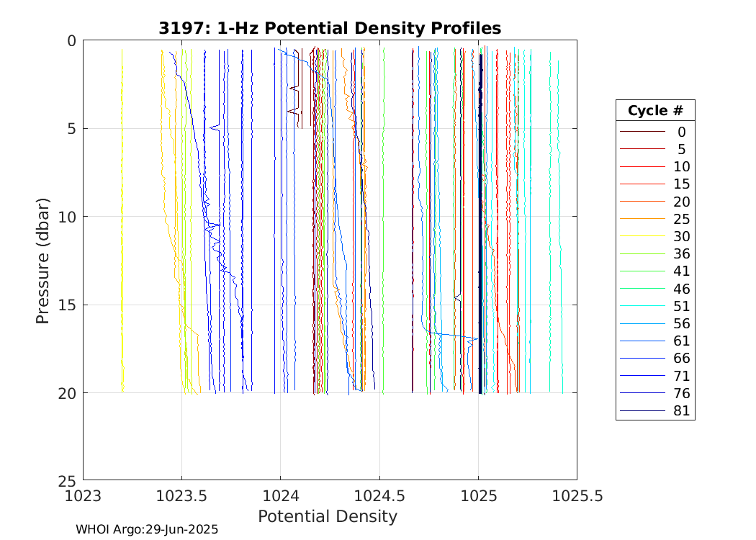Select legend entry for cycle 51
The height and width of the screenshot is (540, 756).
655,306
